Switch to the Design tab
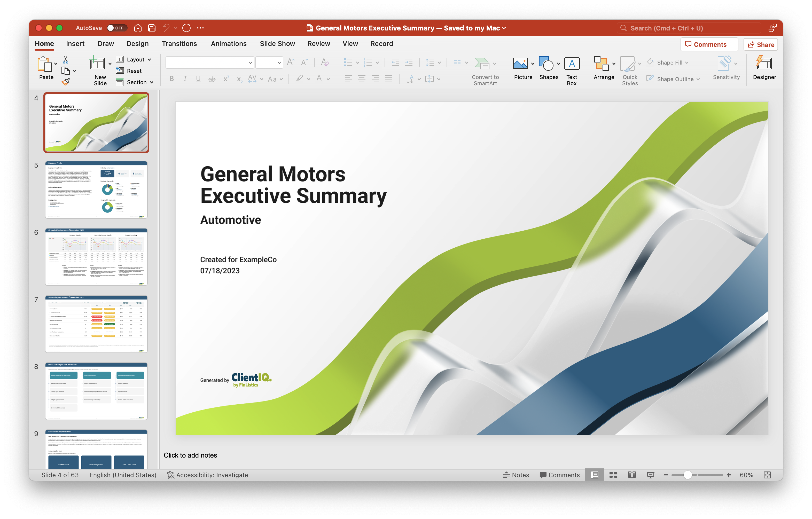The height and width of the screenshot is (519, 812). (x=137, y=43)
